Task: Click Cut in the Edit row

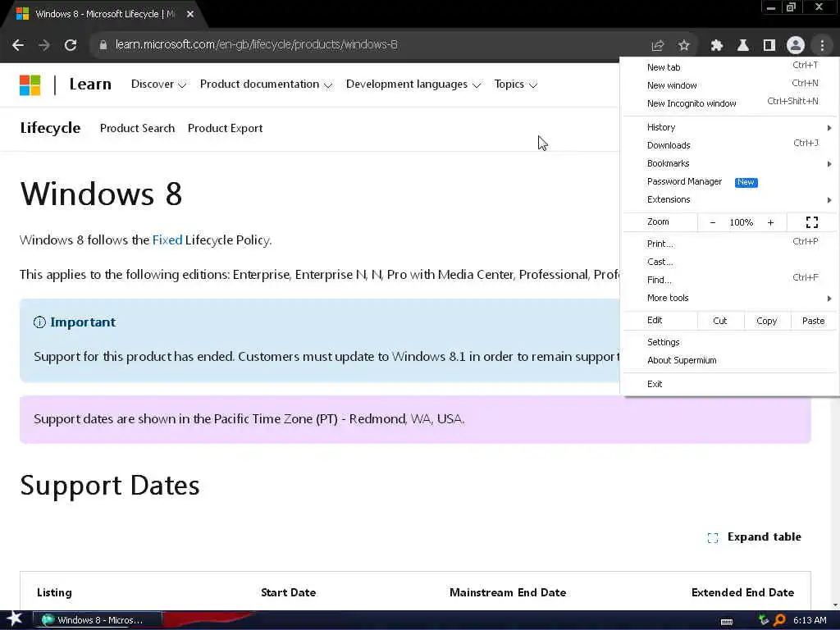Action: tap(720, 321)
